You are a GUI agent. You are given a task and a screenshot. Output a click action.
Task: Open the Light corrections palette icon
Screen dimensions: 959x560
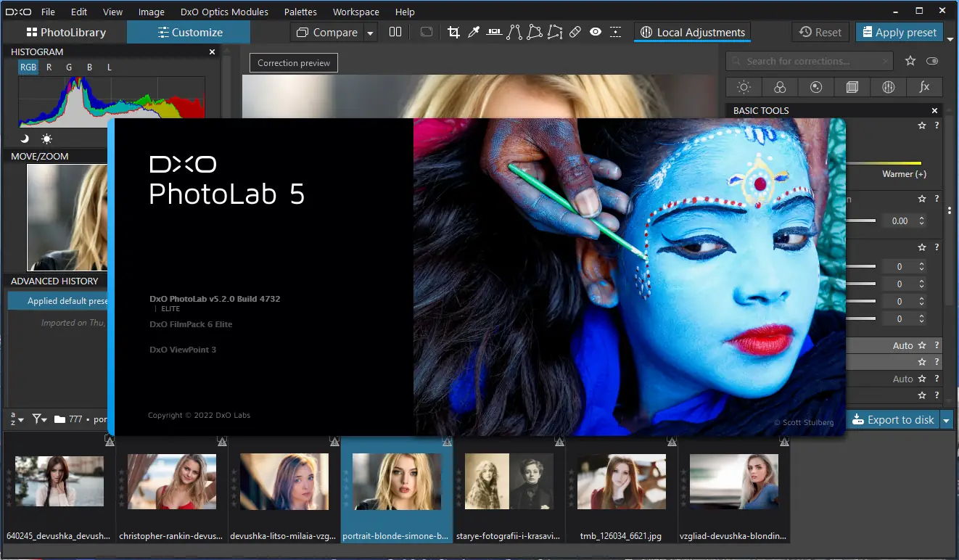point(744,87)
